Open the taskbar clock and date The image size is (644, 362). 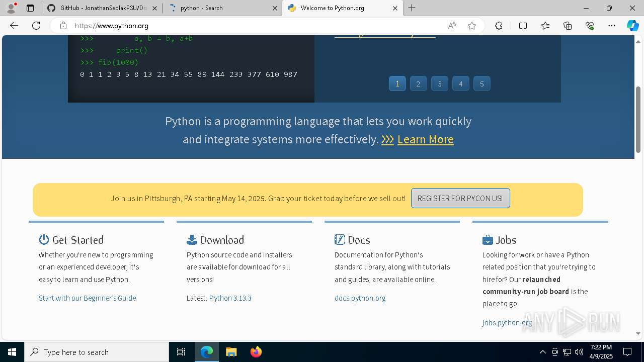pyautogui.click(x=601, y=352)
